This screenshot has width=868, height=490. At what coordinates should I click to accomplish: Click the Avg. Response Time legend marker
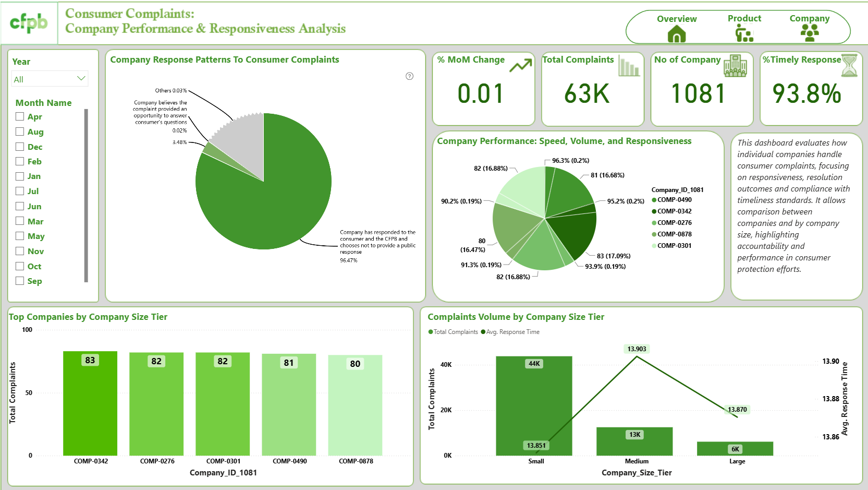pyautogui.click(x=483, y=332)
